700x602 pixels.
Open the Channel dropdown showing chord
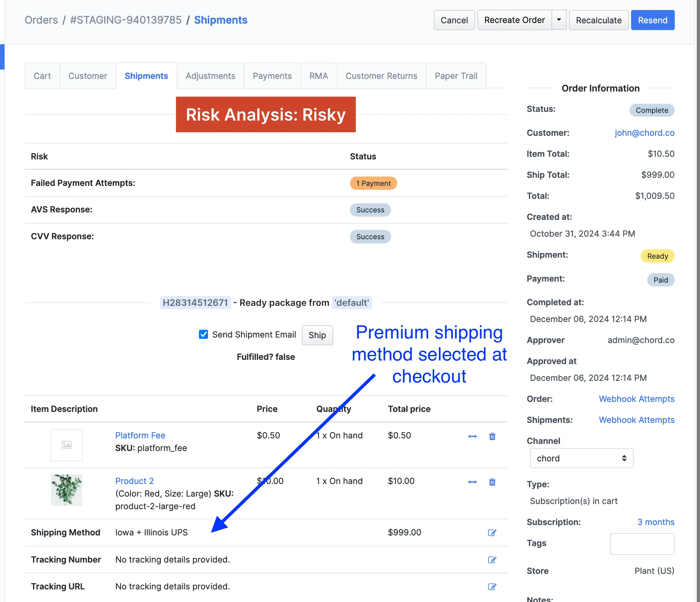[582, 458]
